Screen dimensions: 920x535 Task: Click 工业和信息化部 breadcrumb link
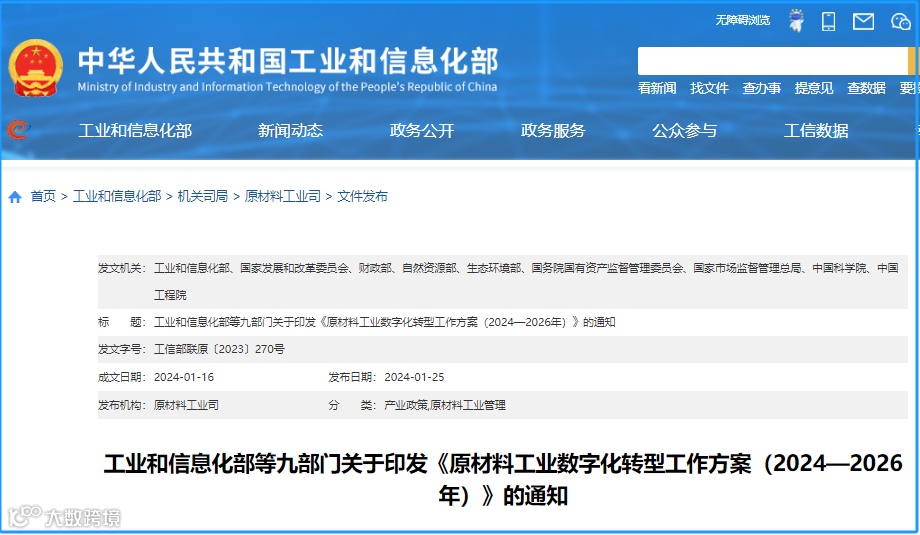(x=117, y=197)
